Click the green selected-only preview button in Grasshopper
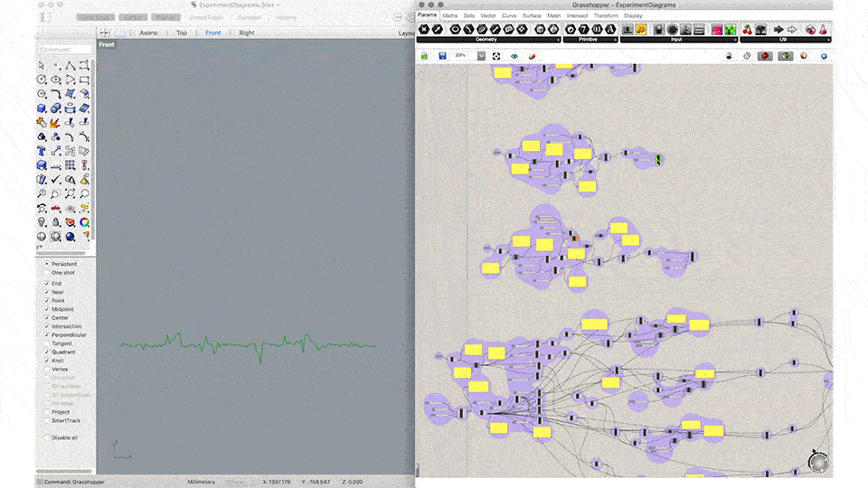Image resolution: width=868 pixels, height=488 pixels. 786,56
